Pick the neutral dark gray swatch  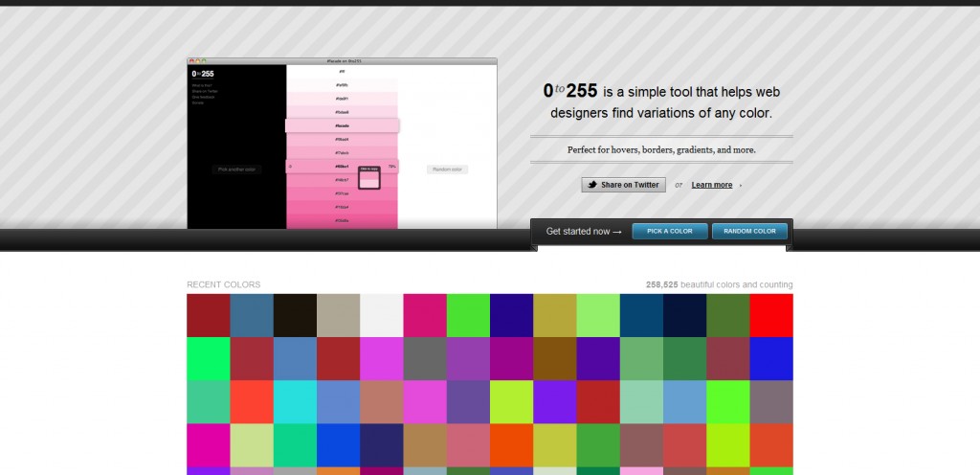(x=425, y=359)
